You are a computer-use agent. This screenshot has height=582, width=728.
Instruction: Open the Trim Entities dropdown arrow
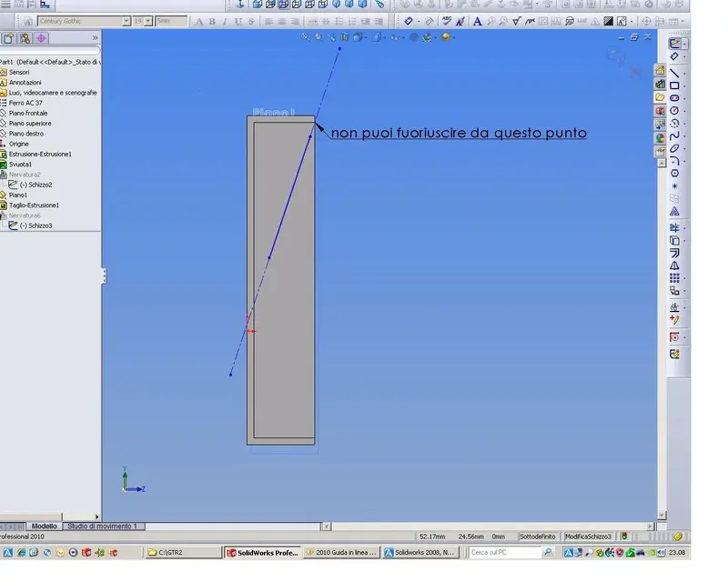pos(685,228)
